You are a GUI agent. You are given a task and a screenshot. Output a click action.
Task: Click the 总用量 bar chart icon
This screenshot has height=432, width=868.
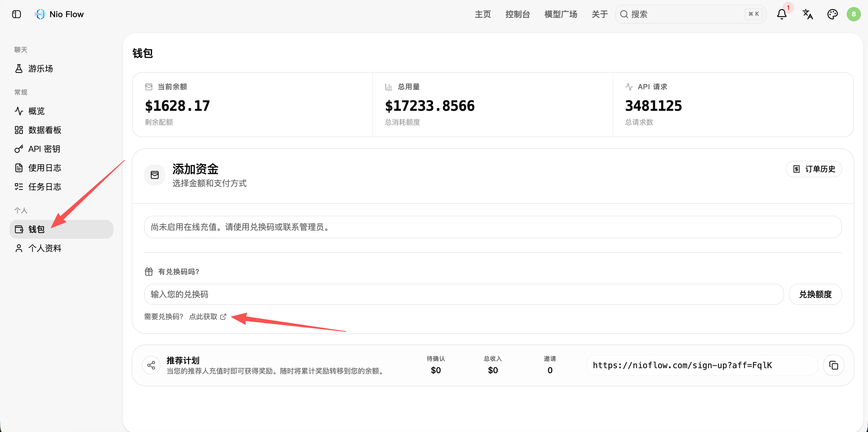389,87
